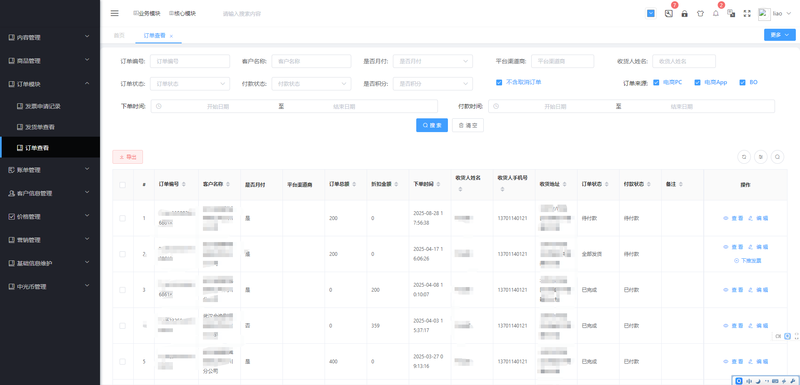This screenshot has width=800, height=385.
Task: Open the 是否月付 dropdown
Action: point(433,61)
